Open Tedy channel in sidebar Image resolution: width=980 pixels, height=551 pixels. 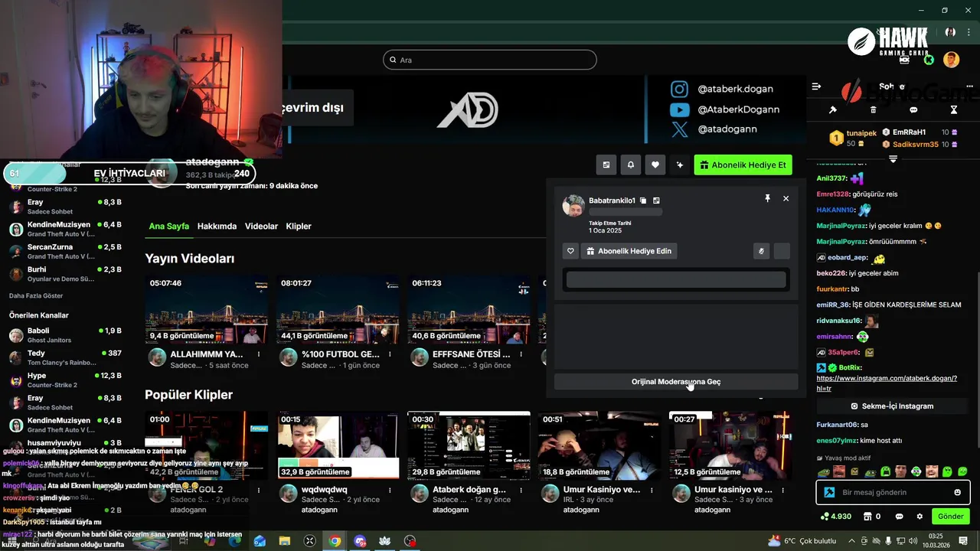65,357
